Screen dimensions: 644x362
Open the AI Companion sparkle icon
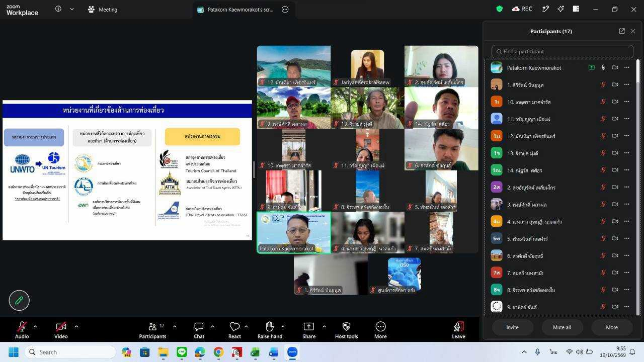(x=560, y=9)
